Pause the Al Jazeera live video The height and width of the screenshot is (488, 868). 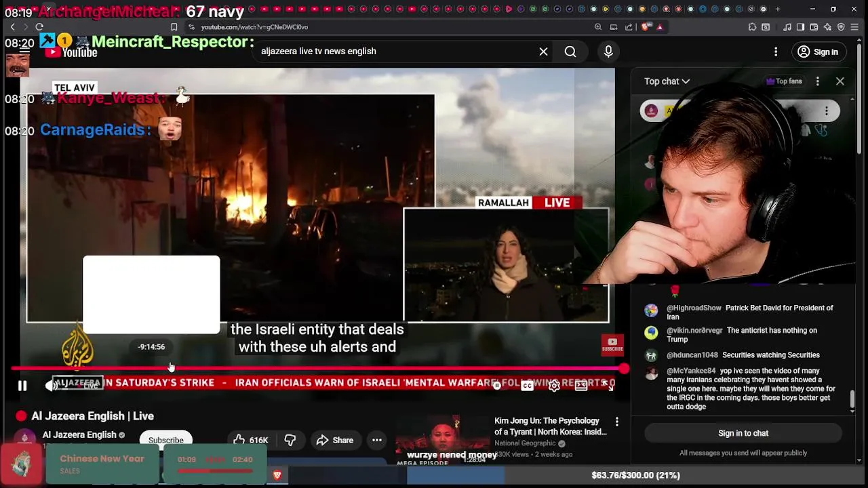pos(22,386)
